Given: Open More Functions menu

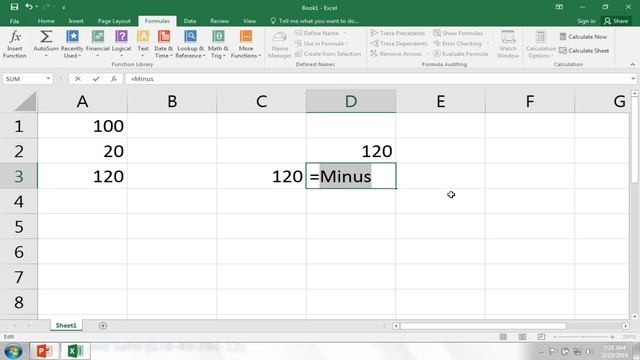Looking at the screenshot, I should [246, 44].
